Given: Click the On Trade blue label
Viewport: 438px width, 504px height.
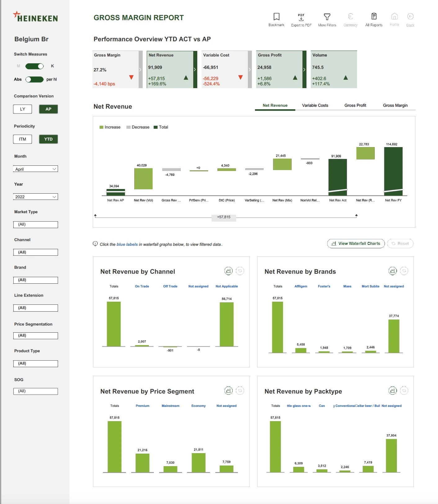Looking at the screenshot, I should click(x=142, y=286).
